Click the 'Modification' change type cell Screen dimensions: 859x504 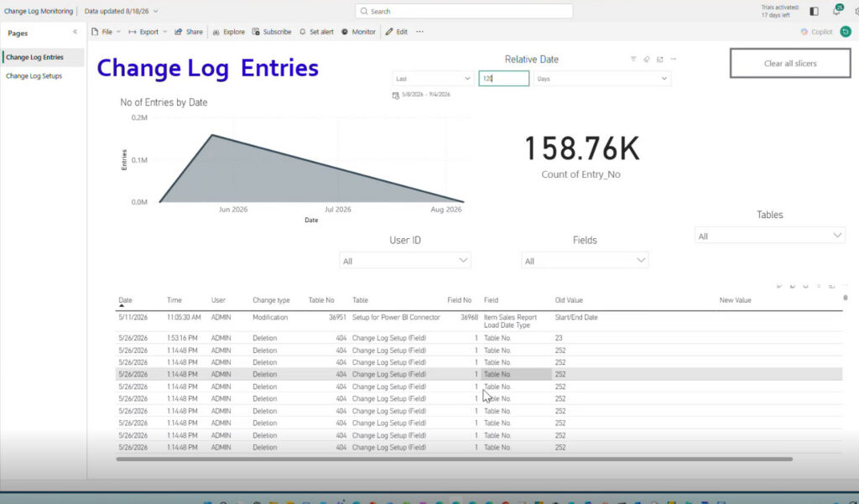[270, 317]
